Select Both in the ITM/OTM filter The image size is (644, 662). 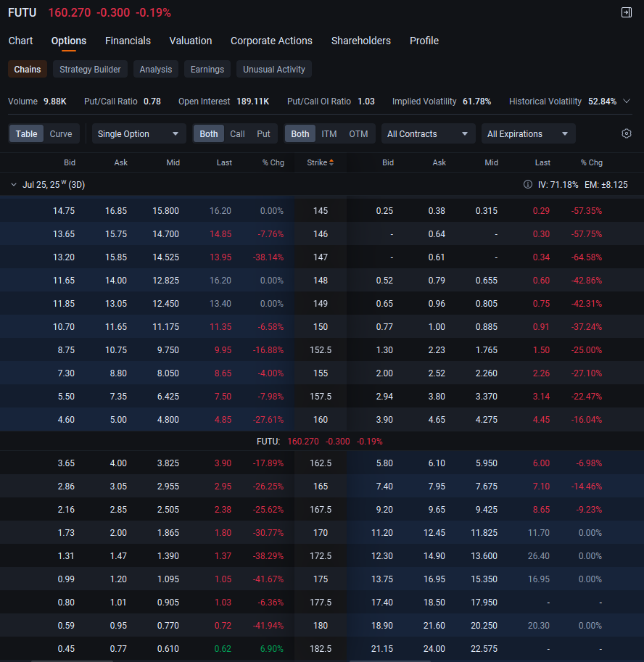[x=300, y=134]
